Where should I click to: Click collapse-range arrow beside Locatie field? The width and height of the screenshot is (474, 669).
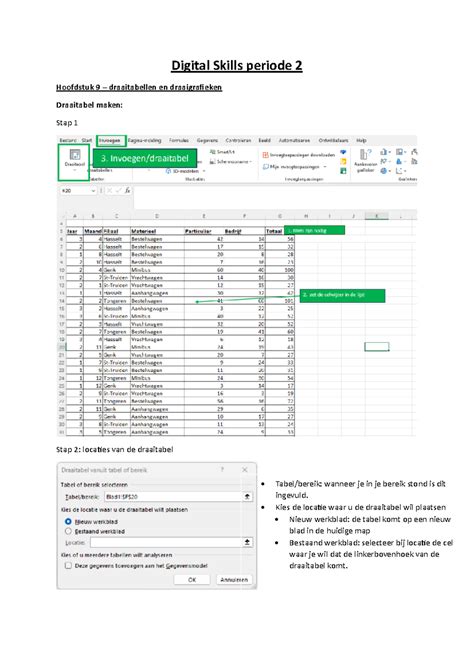click(x=247, y=542)
